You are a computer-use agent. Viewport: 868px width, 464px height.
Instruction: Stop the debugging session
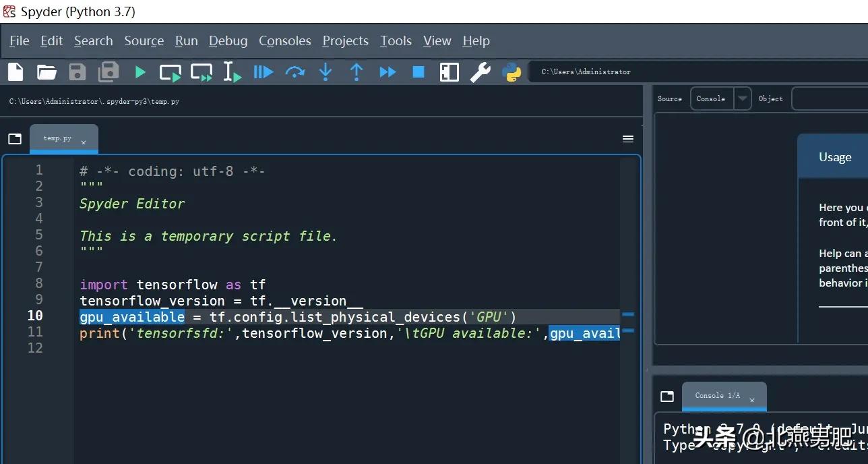coord(418,71)
